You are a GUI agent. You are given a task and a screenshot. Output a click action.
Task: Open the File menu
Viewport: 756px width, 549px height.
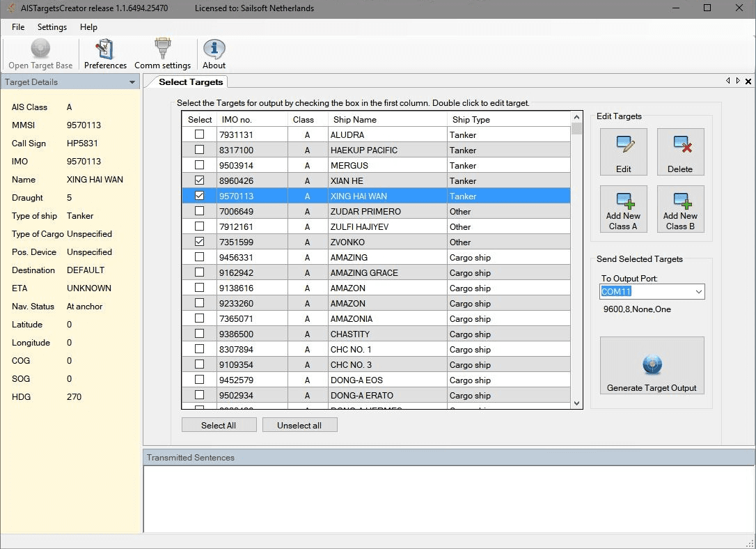point(18,27)
